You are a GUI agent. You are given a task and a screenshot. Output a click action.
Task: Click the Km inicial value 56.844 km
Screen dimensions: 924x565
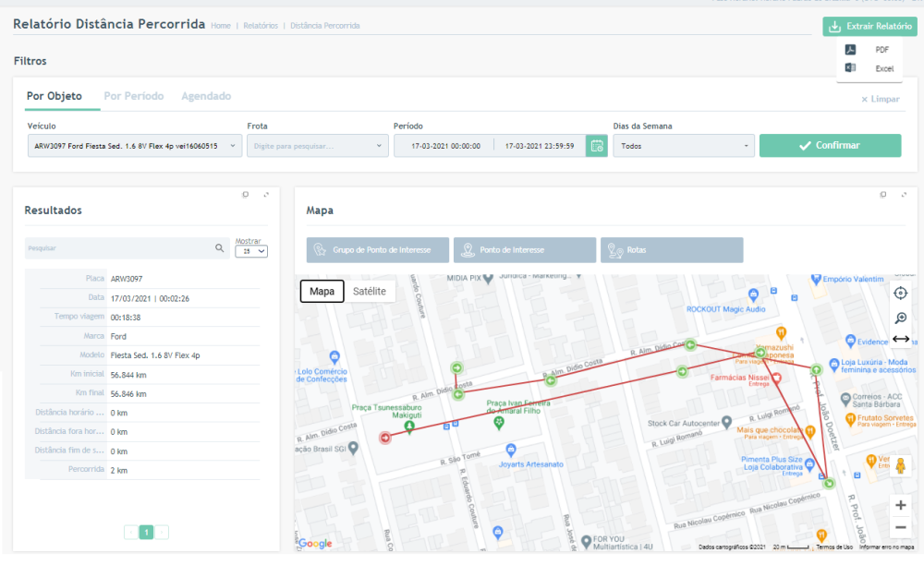(x=128, y=375)
